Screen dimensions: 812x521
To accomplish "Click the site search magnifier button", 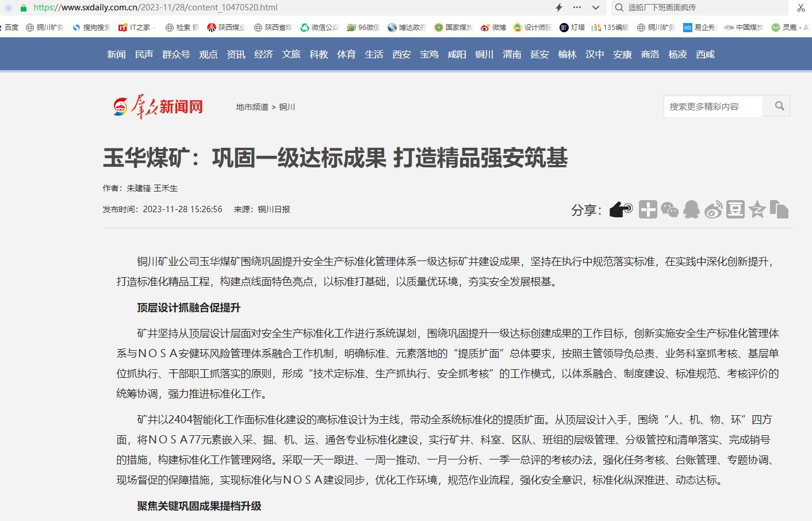I will tap(779, 106).
